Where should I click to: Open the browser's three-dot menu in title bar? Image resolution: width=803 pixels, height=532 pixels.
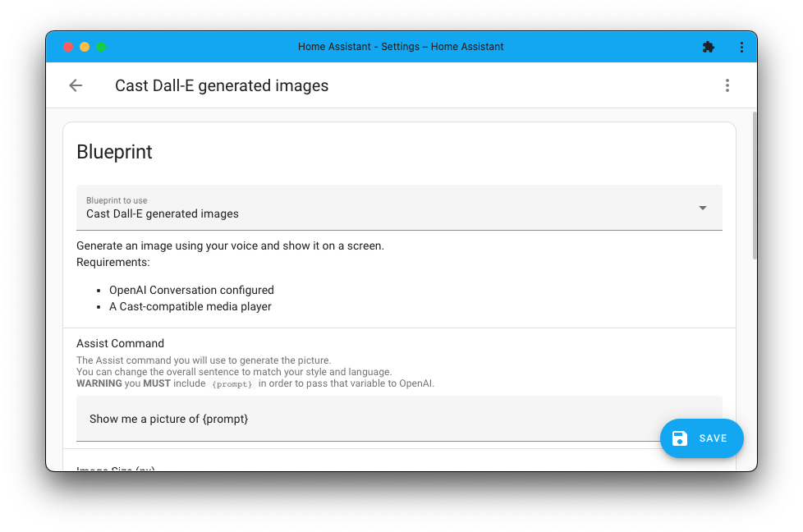741,47
